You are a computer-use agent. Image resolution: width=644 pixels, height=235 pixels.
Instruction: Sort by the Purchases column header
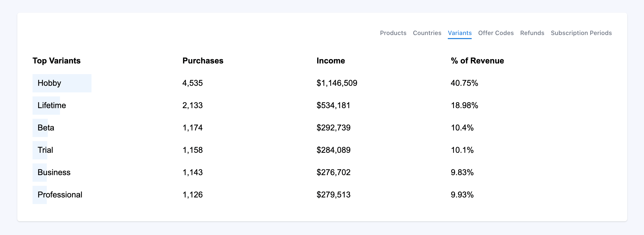point(203,61)
